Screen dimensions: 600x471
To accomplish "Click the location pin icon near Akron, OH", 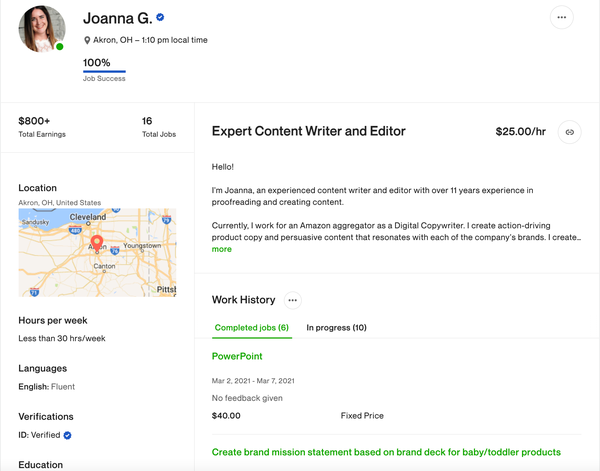I will (x=88, y=41).
